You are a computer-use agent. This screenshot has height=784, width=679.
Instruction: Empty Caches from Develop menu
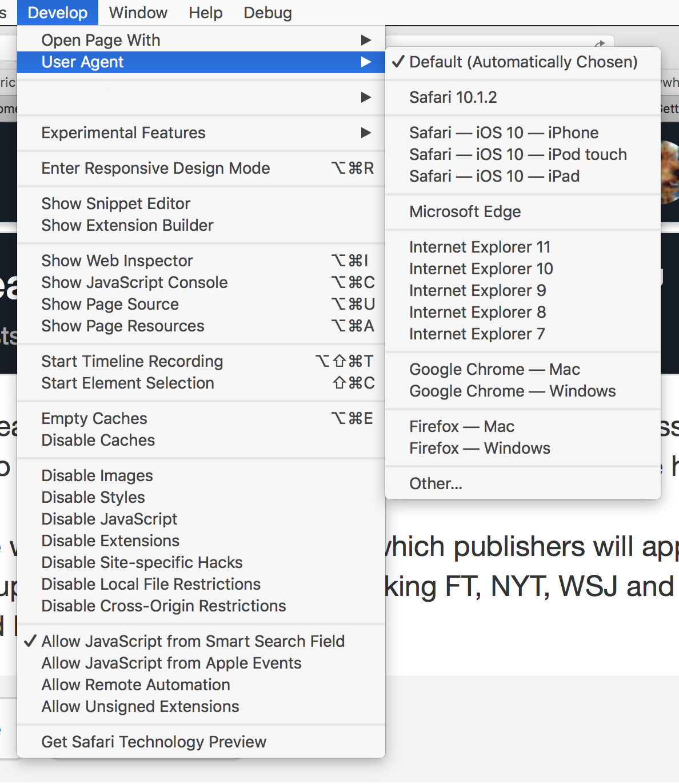pos(94,418)
